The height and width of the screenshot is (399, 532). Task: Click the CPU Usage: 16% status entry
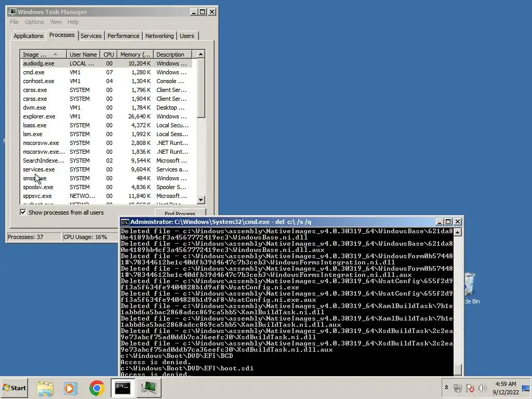coord(90,237)
